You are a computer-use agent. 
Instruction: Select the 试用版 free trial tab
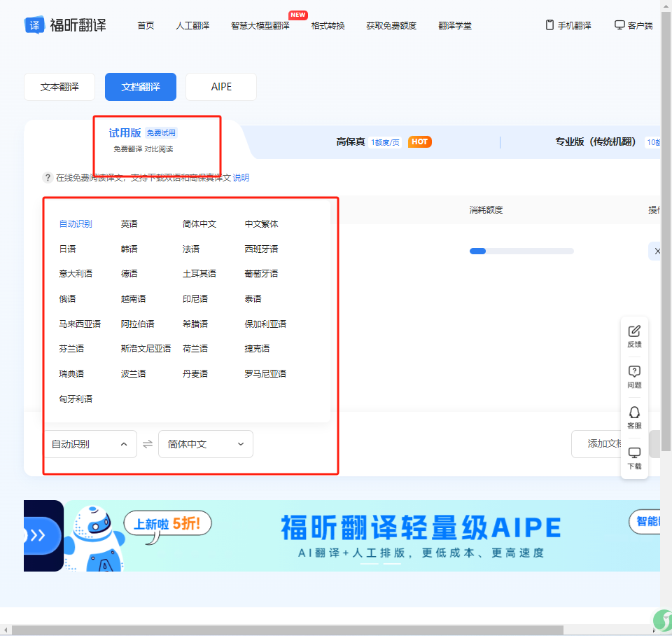(x=143, y=140)
